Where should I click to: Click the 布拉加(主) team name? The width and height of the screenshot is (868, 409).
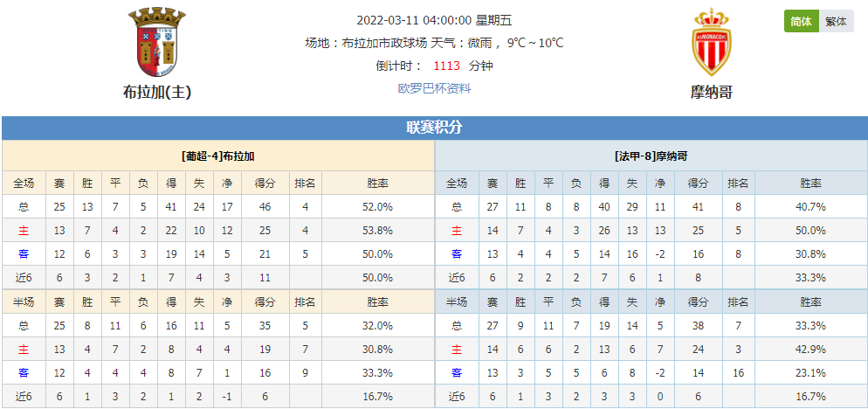click(x=157, y=92)
